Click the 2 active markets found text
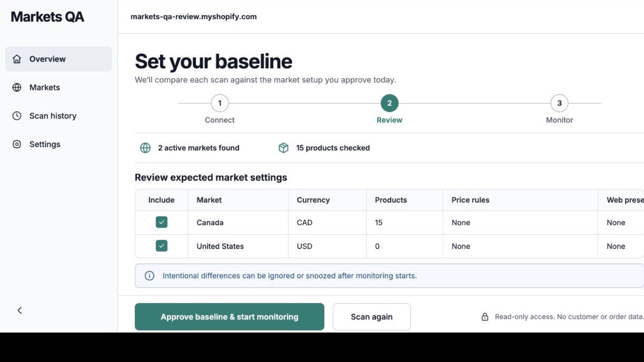Screen dimensions: 644x362 point(198,148)
